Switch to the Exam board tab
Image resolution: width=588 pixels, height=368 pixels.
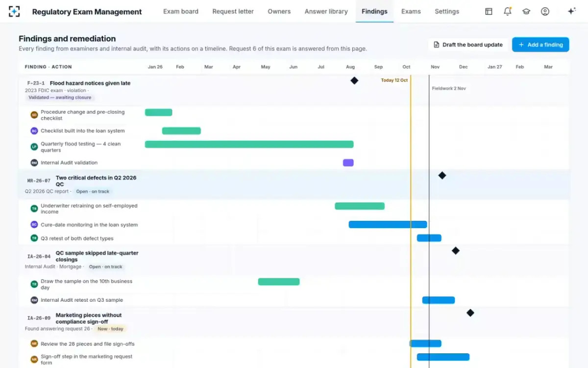(x=181, y=11)
